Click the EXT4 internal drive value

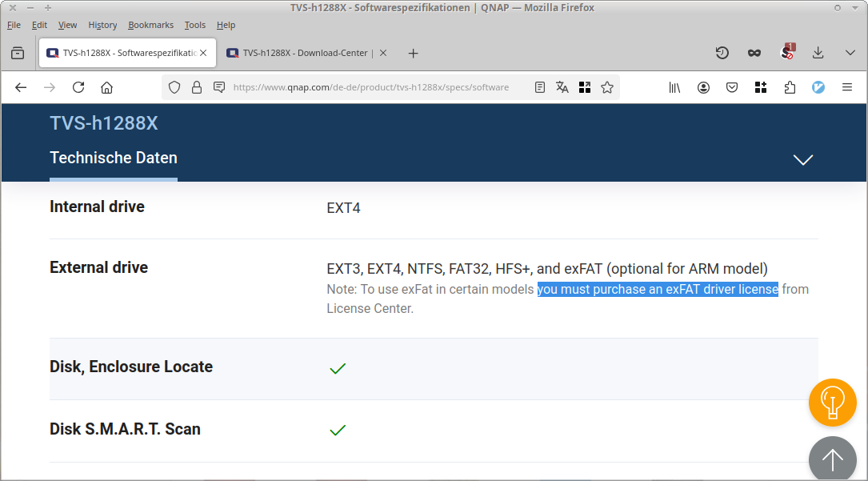click(x=343, y=208)
